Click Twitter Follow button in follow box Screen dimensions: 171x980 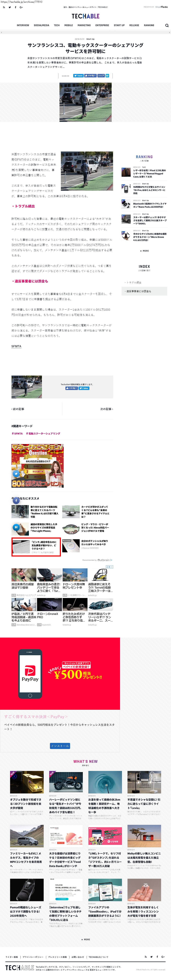tap(84, 388)
